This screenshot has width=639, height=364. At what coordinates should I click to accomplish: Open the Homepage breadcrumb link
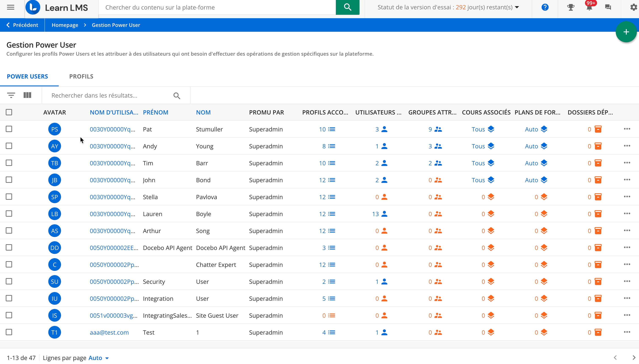[65, 25]
